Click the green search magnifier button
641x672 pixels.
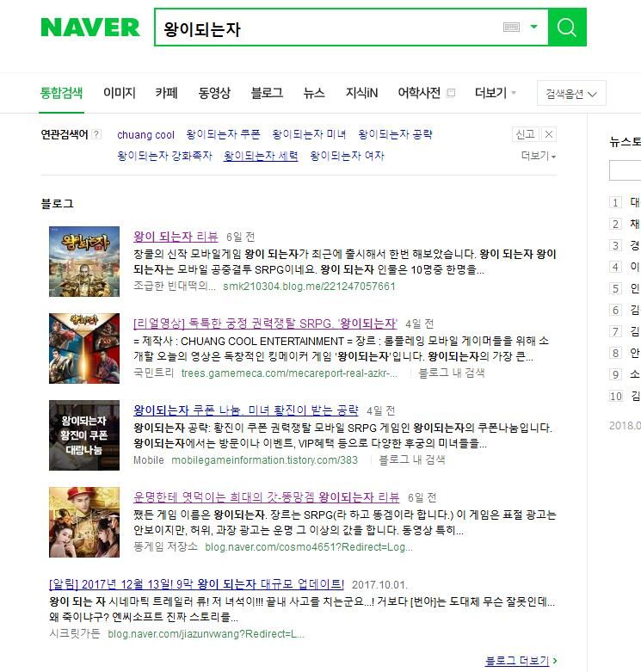coord(567,28)
